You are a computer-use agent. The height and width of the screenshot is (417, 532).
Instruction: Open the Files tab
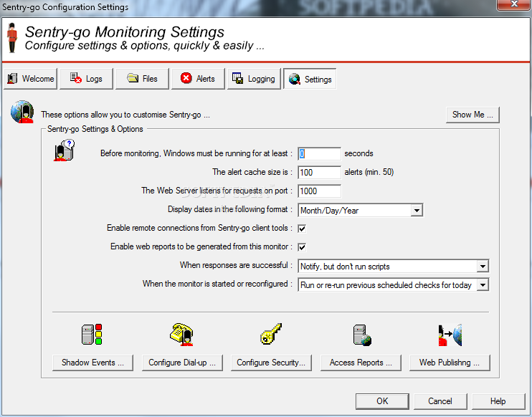142,79
